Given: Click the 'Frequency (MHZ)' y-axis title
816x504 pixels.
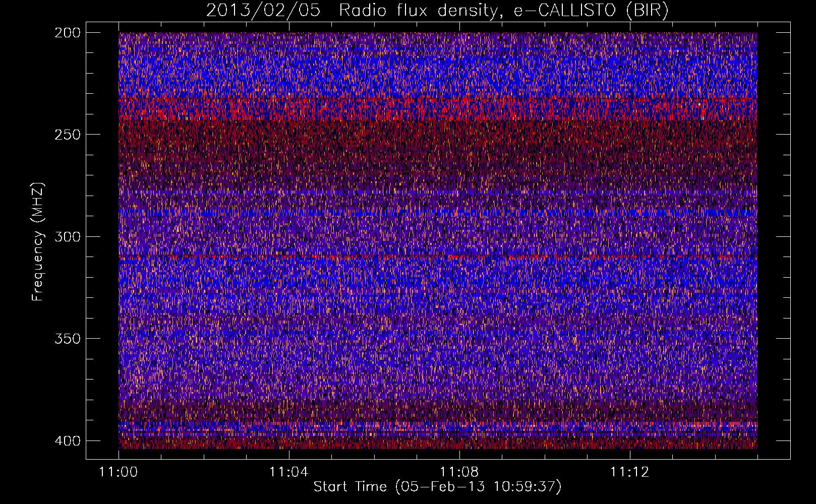Looking at the screenshot, I should tap(38, 241).
